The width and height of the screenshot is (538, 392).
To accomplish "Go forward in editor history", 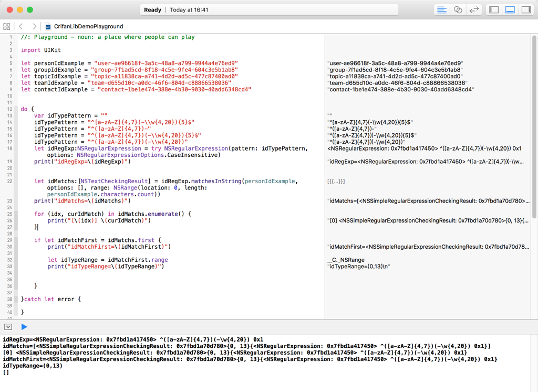I will click(x=34, y=26).
